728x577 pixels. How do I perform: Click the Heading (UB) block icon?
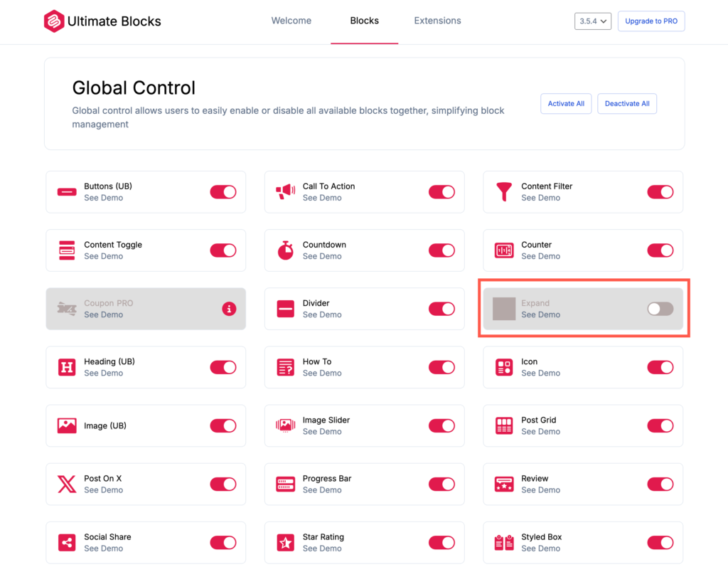pyautogui.click(x=67, y=367)
